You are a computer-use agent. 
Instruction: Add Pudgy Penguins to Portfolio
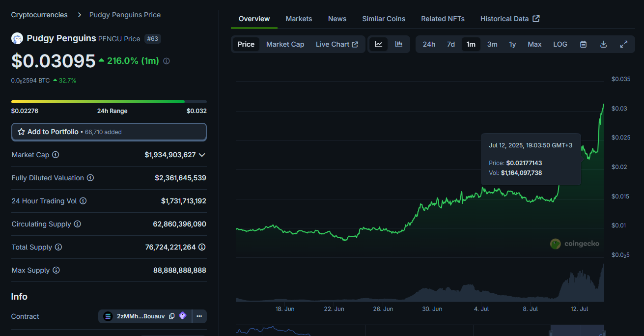click(x=109, y=132)
